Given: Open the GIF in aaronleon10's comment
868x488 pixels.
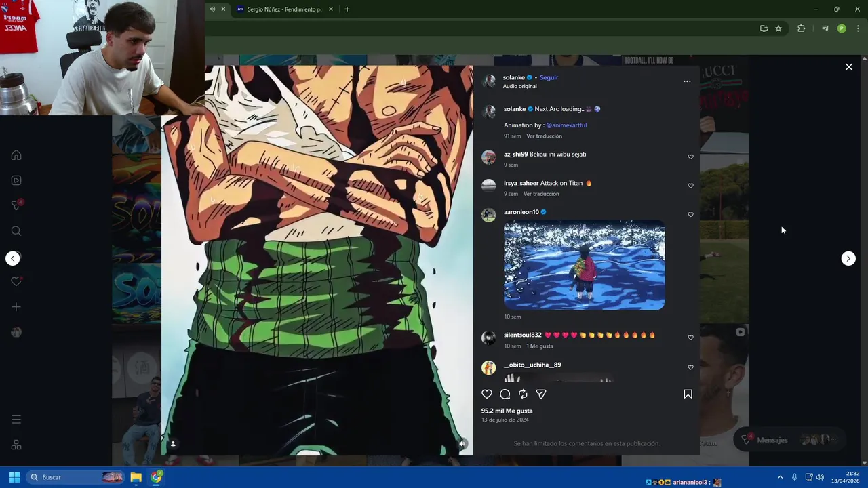Looking at the screenshot, I should tap(584, 264).
